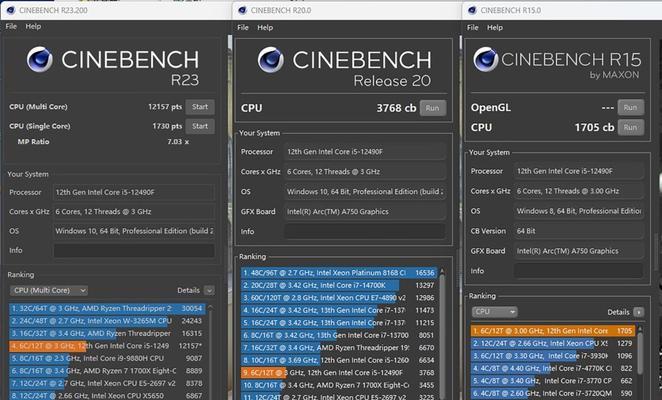Click the Processor field in Cinebench R23

coord(134,192)
